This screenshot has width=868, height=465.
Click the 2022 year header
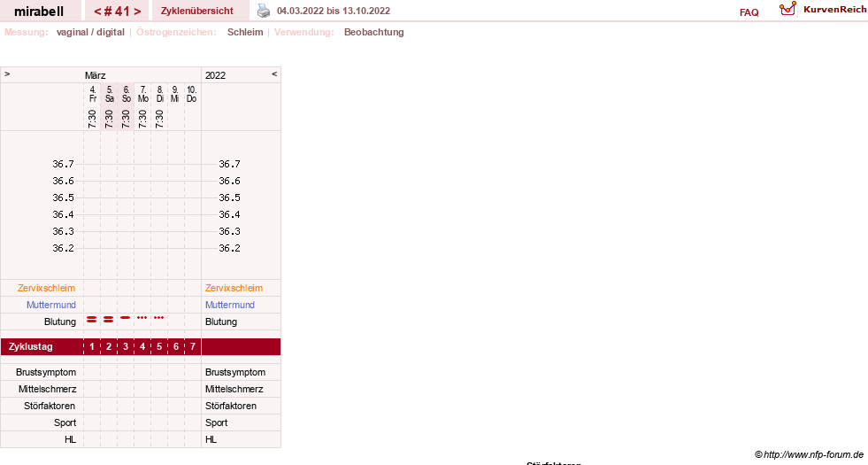point(215,75)
